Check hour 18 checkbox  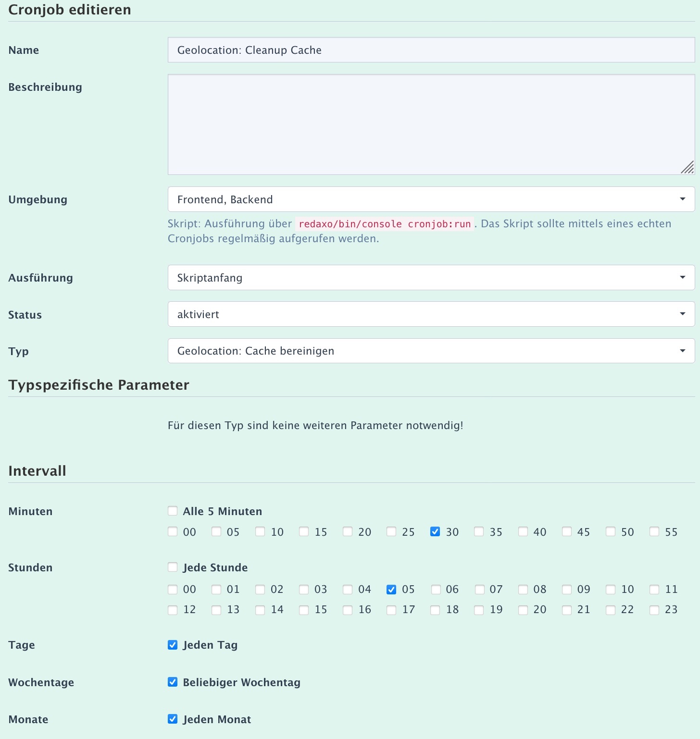(435, 610)
